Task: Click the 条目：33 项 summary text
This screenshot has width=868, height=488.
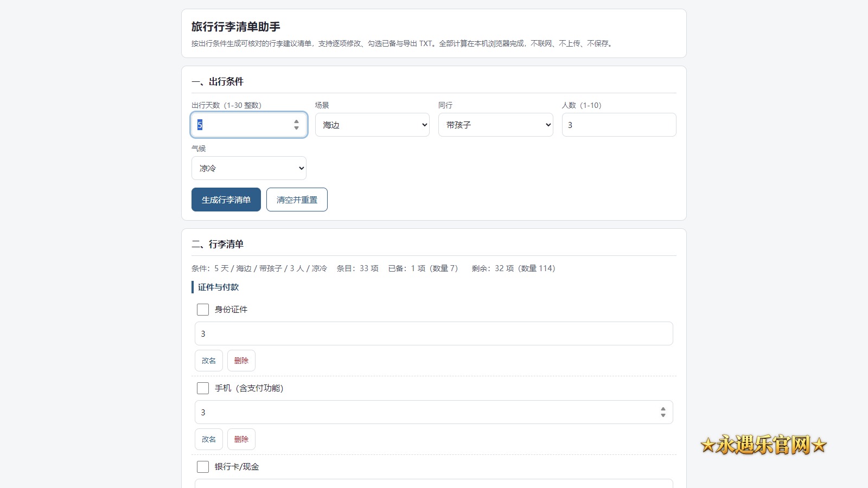Action: (x=358, y=268)
